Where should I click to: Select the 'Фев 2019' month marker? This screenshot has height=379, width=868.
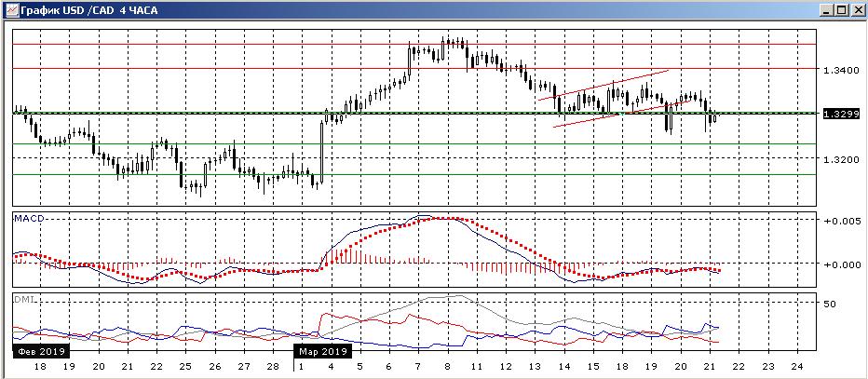tap(41, 352)
